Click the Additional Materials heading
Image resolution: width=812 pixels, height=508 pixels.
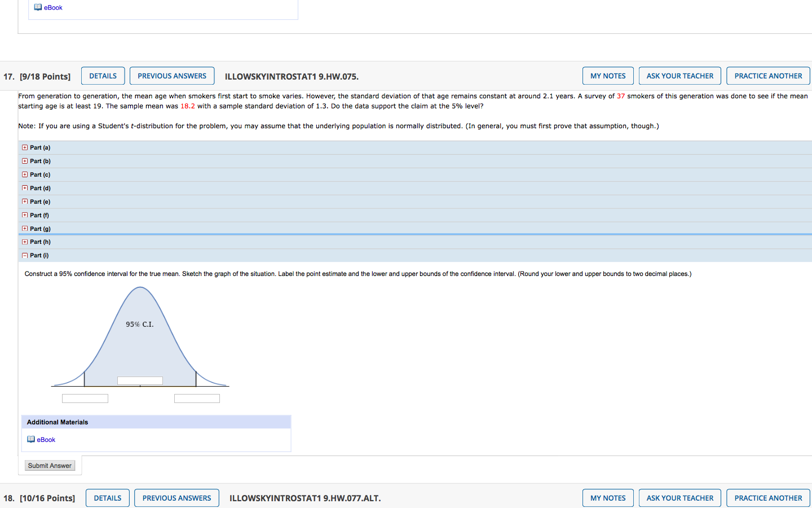58,422
